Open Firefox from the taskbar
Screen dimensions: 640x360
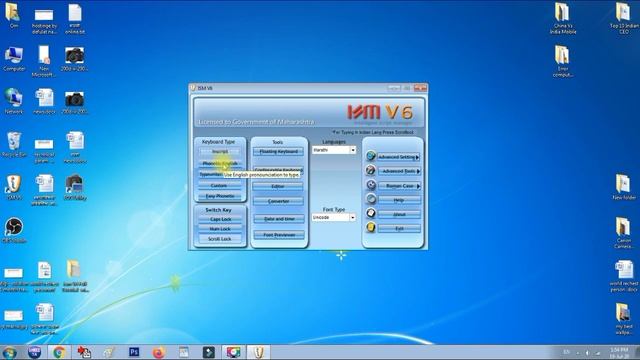[159, 352]
